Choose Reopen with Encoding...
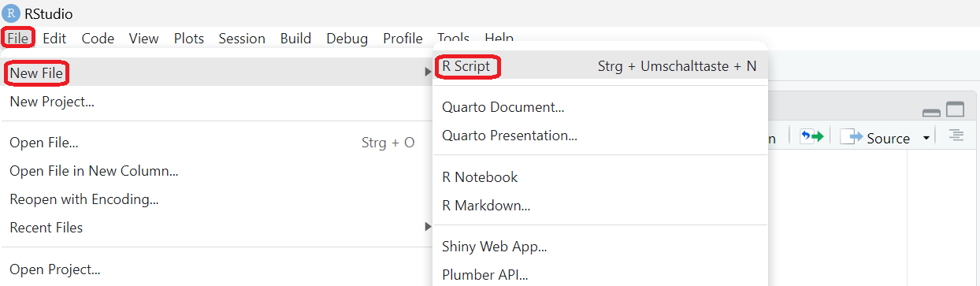Screen dimensions: 980x286 click(x=217, y=199)
